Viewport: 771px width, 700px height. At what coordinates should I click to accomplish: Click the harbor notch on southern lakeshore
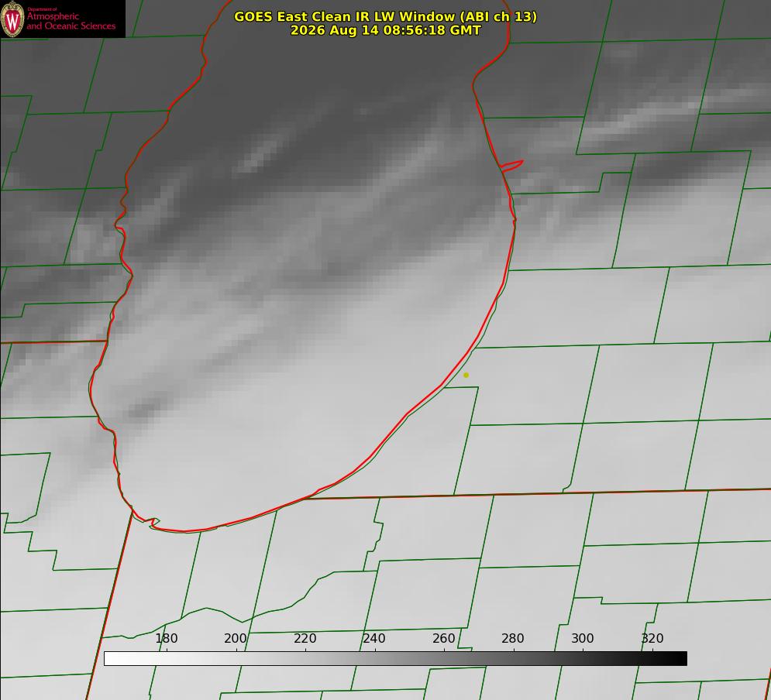[x=151, y=523]
